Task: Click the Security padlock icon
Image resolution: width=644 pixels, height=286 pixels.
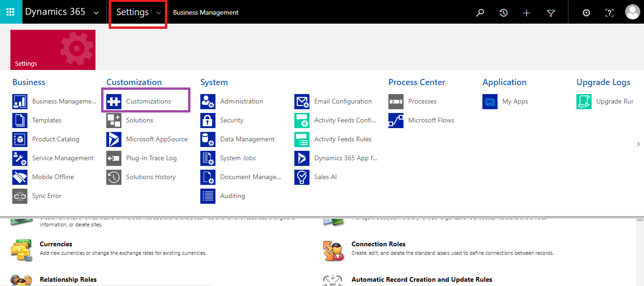Action: click(x=208, y=121)
